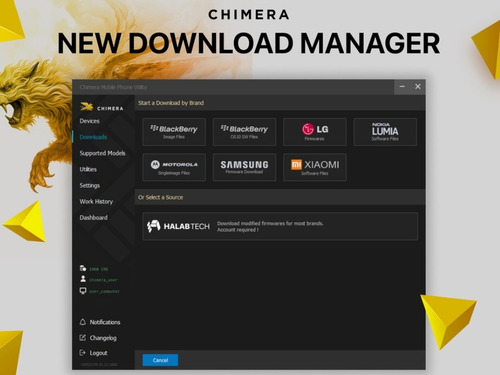Viewport: 500px width, 375px height.
Task: Select Xiaomi Software Files tile
Action: (x=315, y=167)
